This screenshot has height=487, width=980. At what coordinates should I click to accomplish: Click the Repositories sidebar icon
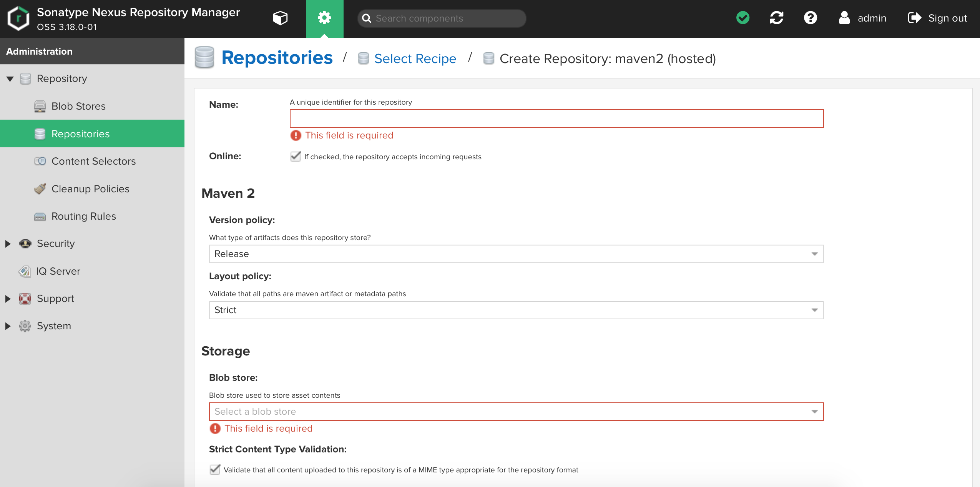click(x=40, y=134)
